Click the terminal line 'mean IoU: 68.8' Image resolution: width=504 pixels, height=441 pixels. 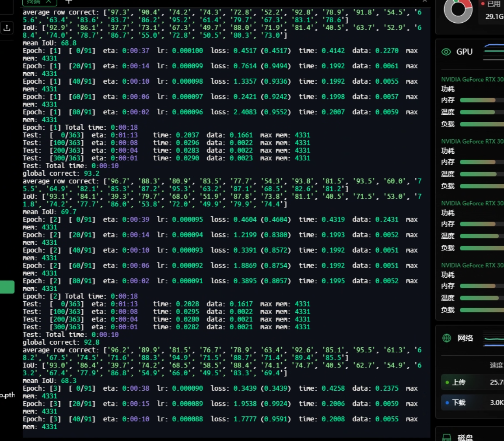pos(49,43)
